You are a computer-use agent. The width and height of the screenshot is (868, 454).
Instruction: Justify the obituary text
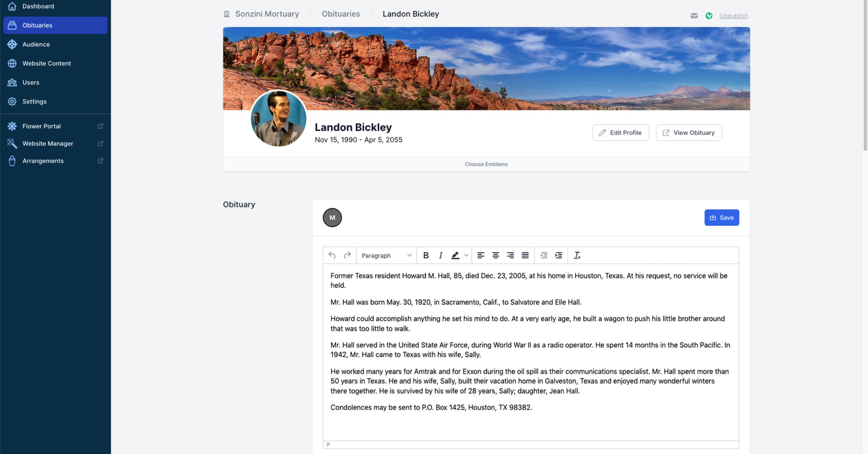tap(525, 256)
